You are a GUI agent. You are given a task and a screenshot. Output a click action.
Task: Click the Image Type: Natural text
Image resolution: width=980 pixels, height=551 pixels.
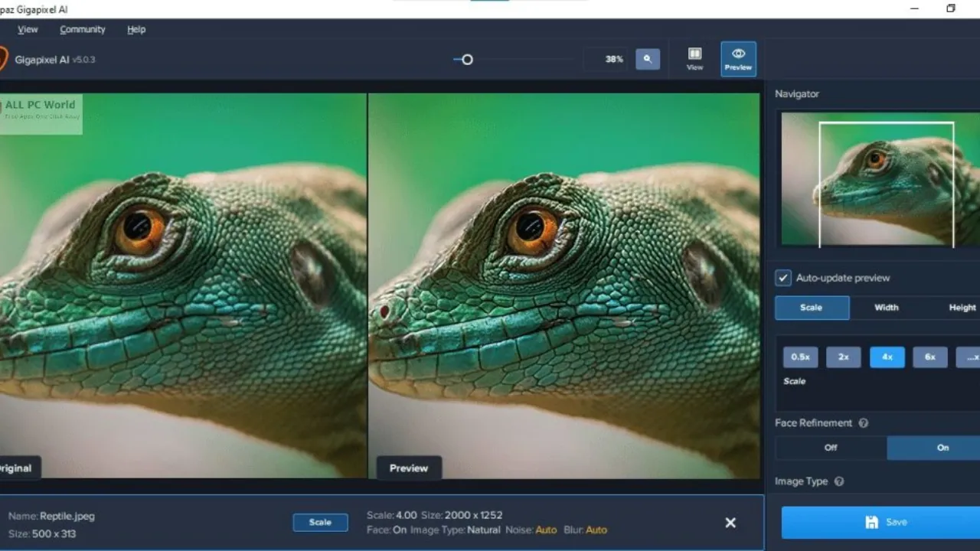click(x=455, y=530)
